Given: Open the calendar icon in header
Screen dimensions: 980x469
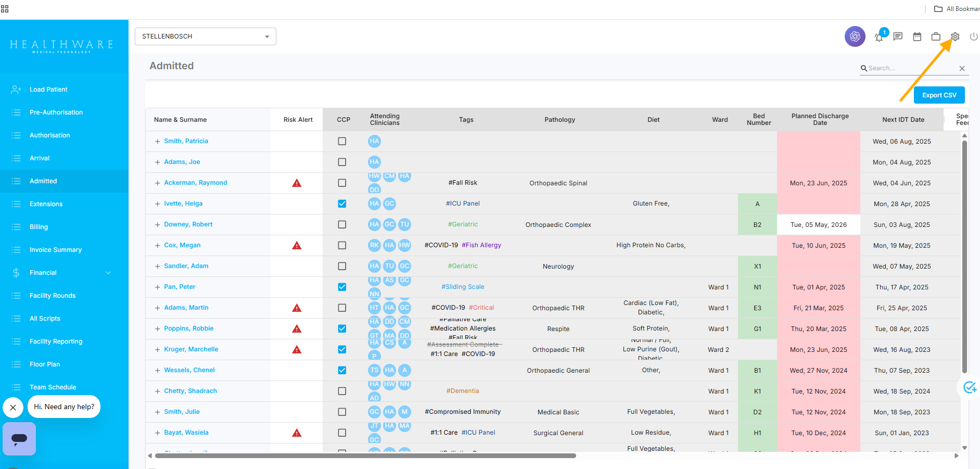Looking at the screenshot, I should pos(917,36).
